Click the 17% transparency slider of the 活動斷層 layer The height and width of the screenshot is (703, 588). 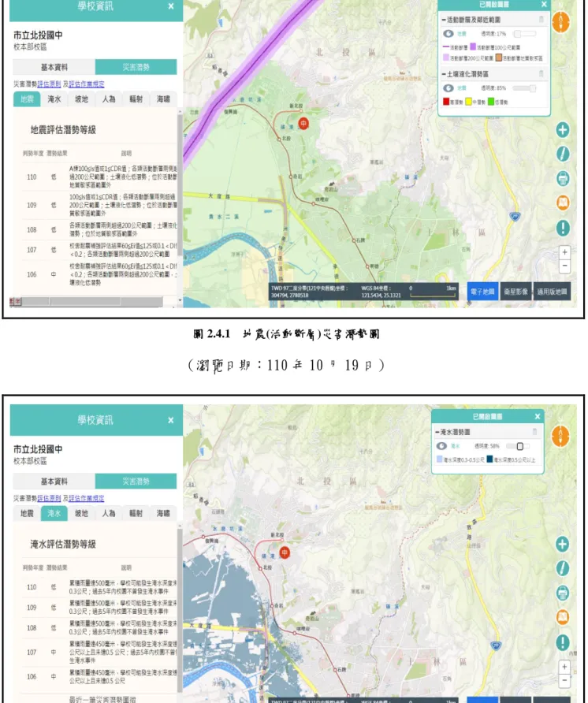tap(525, 34)
